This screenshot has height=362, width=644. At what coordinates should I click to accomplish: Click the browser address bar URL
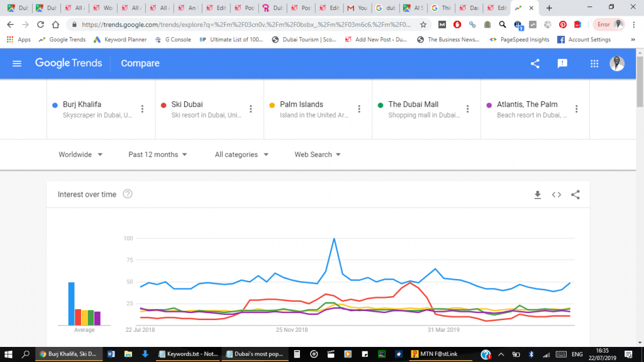click(x=245, y=25)
